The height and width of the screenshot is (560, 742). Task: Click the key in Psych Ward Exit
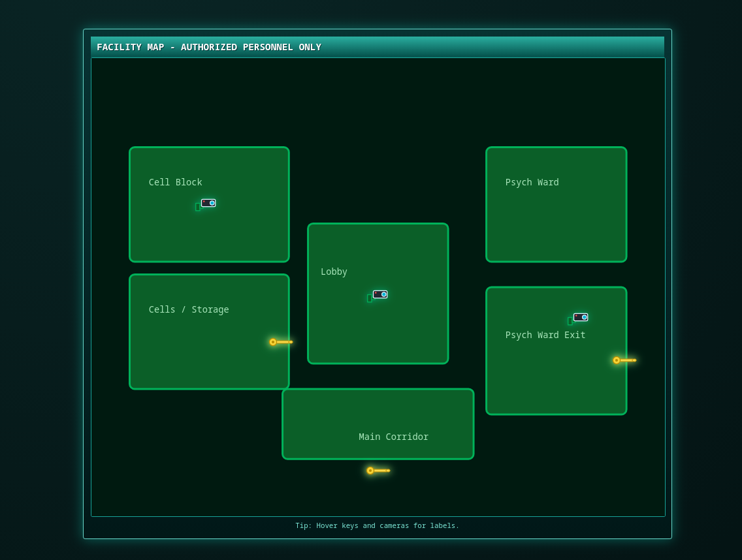(624, 360)
